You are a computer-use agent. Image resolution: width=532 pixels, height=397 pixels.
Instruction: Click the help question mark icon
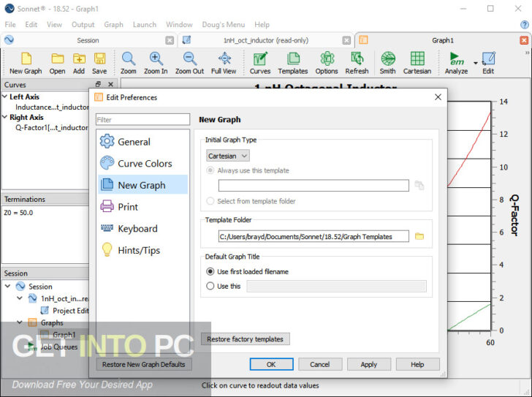[x=524, y=24]
